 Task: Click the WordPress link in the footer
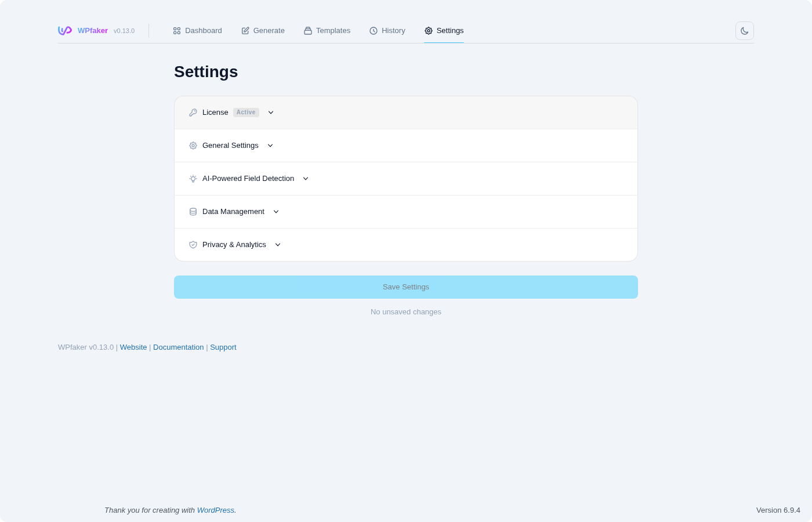click(x=215, y=510)
